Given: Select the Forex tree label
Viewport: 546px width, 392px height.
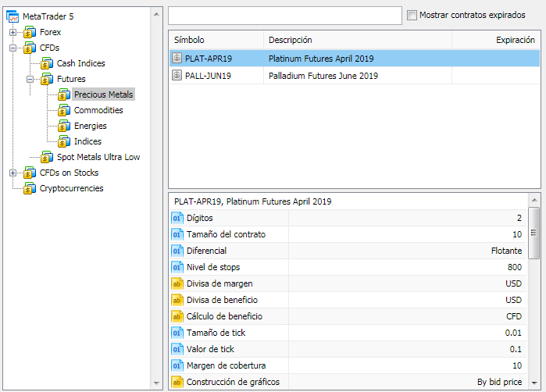Looking at the screenshot, I should [50, 32].
